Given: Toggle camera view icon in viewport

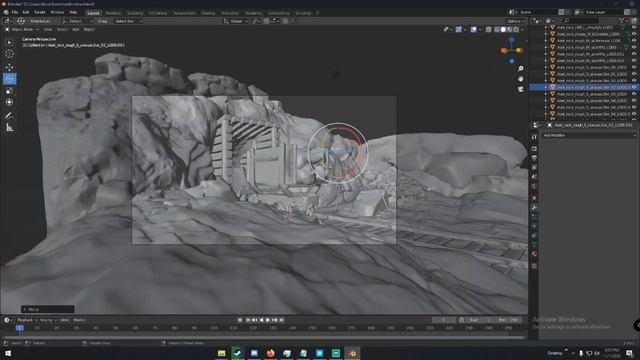Looking at the screenshot, I should tap(520, 89).
